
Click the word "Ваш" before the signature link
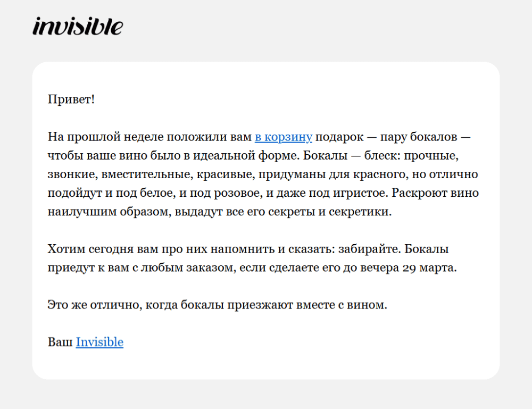click(60, 342)
